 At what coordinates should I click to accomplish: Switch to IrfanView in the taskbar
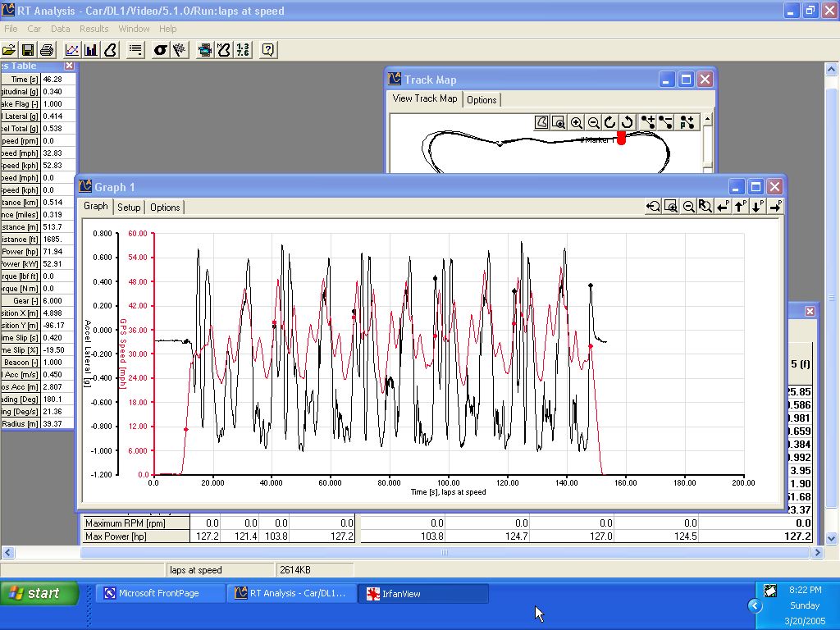coord(422,593)
